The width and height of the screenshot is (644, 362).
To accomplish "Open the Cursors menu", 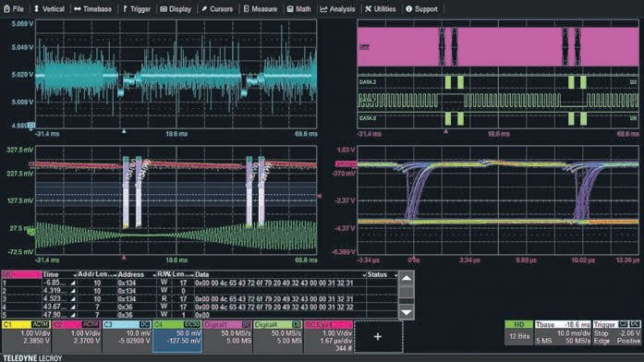I will click(217, 8).
